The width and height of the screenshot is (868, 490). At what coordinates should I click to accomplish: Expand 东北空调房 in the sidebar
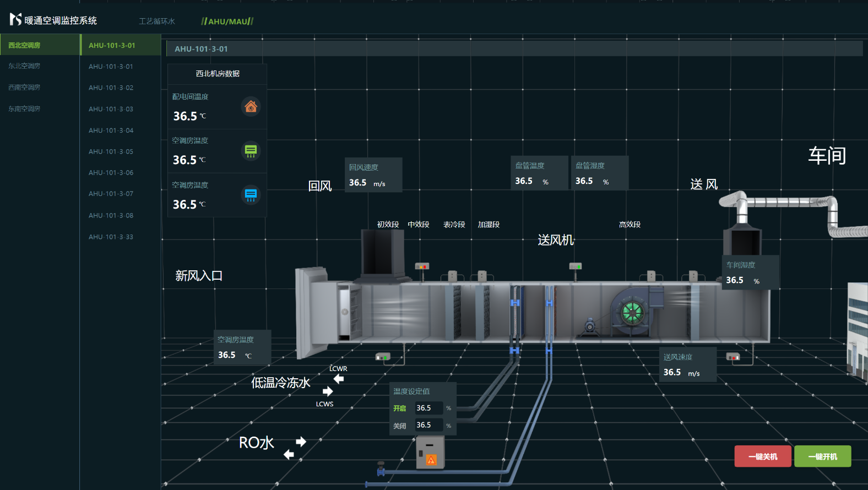pos(24,66)
